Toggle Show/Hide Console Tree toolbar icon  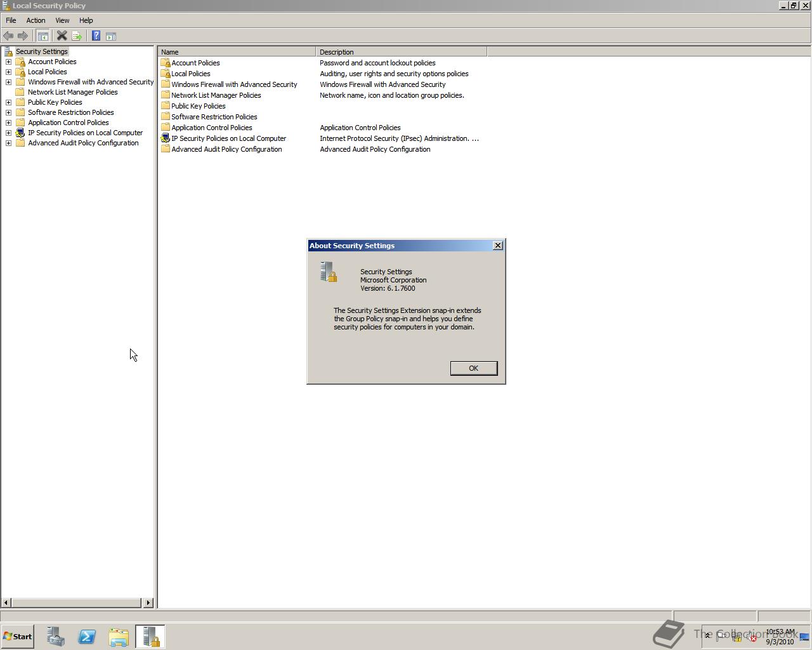pos(43,36)
